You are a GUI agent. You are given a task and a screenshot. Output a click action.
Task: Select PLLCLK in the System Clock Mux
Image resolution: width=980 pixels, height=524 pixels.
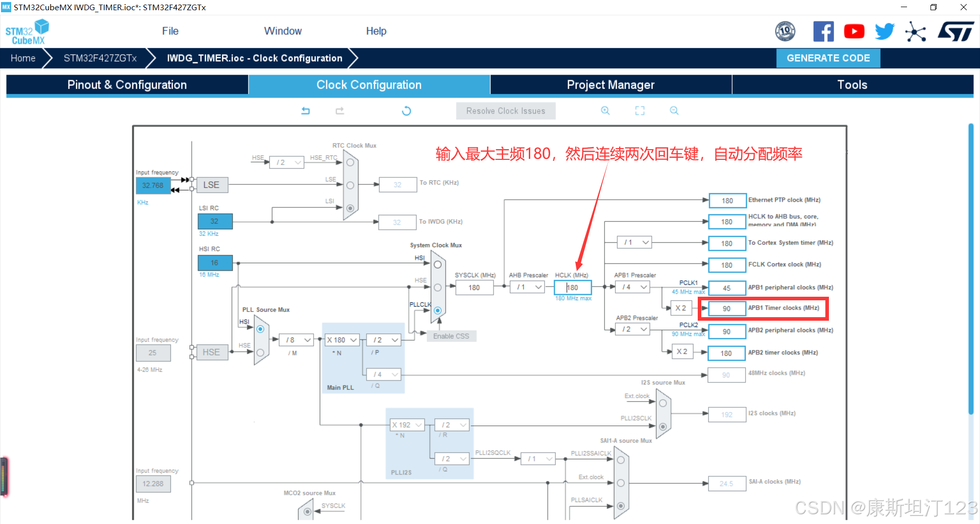(x=437, y=311)
